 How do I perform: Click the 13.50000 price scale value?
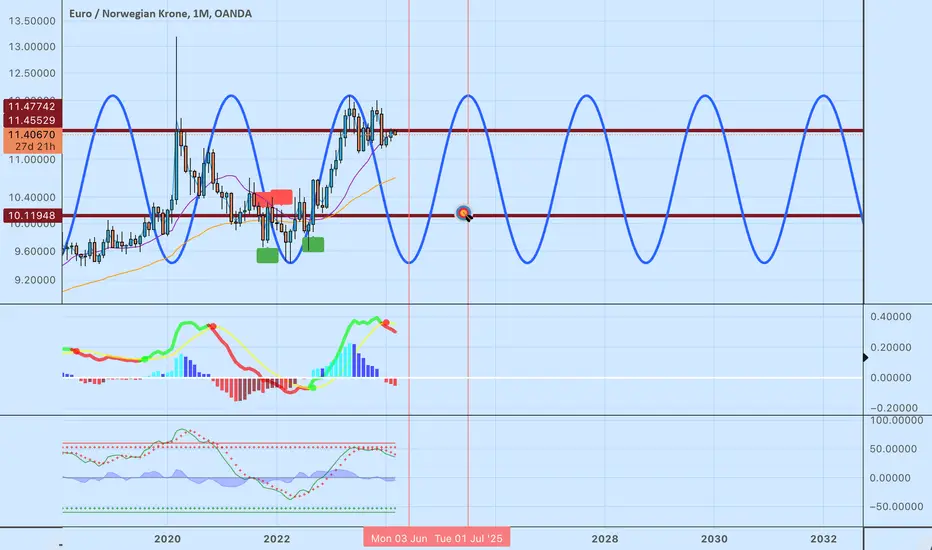tap(32, 21)
